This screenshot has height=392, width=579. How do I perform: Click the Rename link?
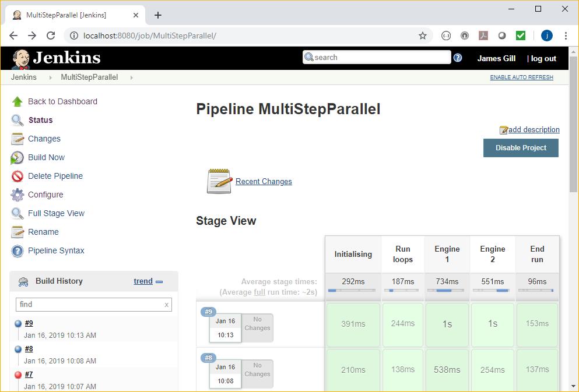[43, 232]
